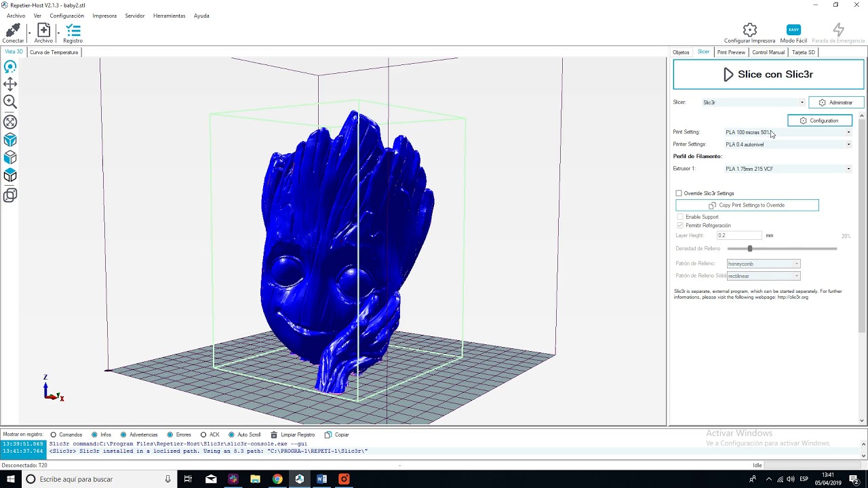Viewport: 868px width, 488px height.
Task: Click the Archivo load file icon
Action: tap(43, 30)
